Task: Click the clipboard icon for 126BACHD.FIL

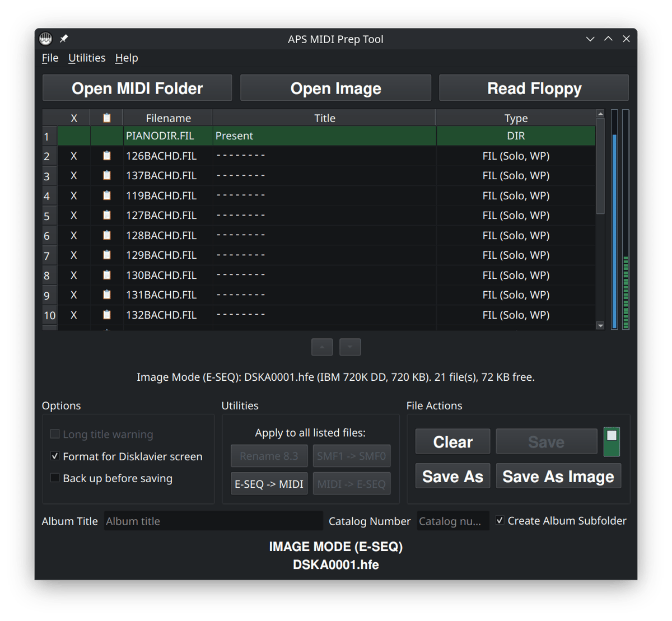Action: [106, 156]
